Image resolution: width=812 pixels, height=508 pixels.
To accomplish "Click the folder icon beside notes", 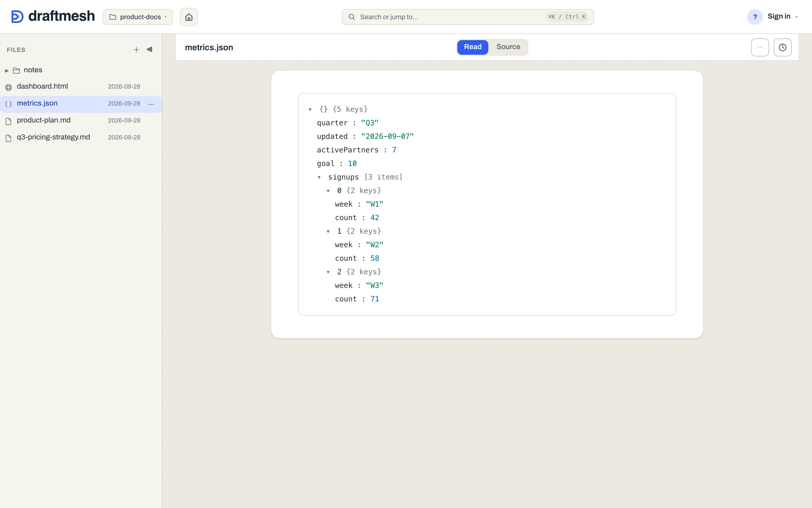I will 16,71.
